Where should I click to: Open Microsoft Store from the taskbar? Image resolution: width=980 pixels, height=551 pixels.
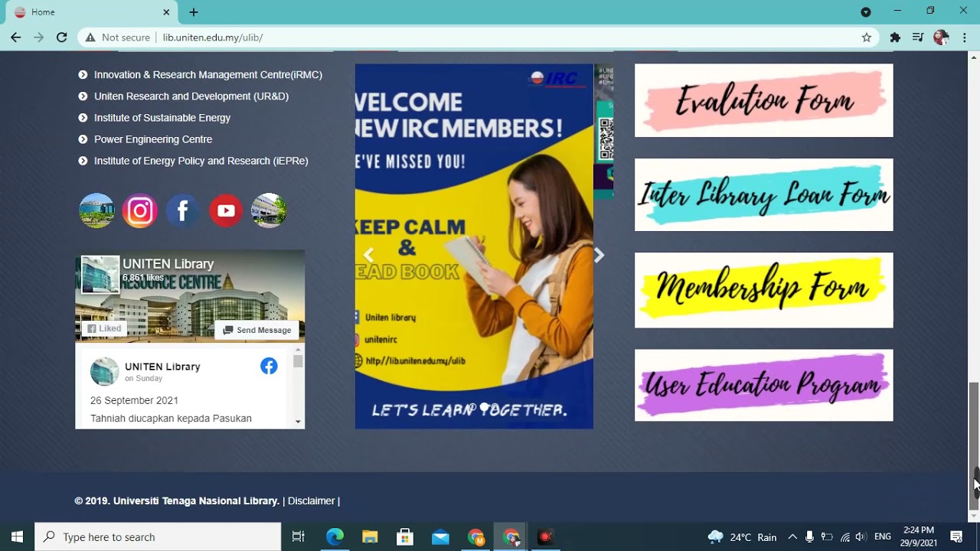coord(405,536)
